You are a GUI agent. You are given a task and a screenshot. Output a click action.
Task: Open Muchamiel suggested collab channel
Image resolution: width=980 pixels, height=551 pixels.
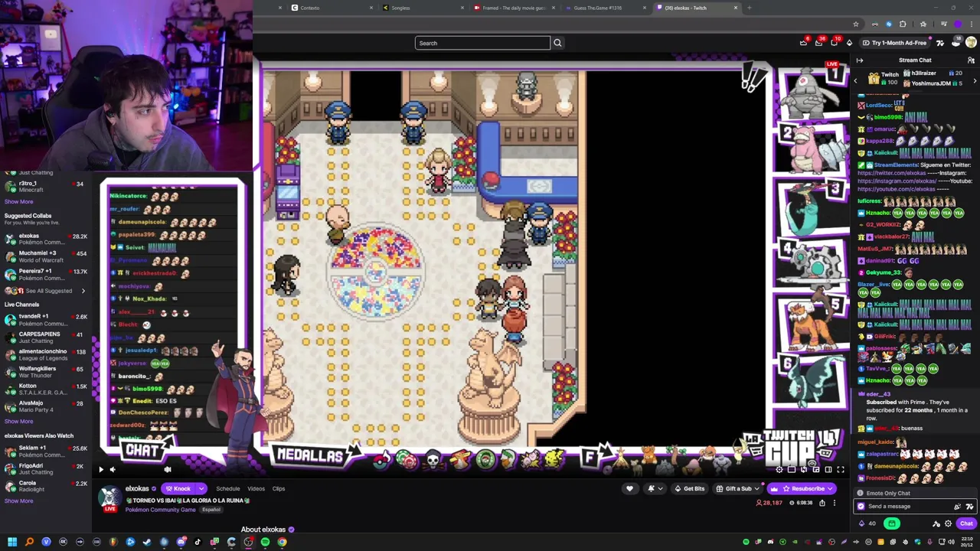[x=46, y=256]
